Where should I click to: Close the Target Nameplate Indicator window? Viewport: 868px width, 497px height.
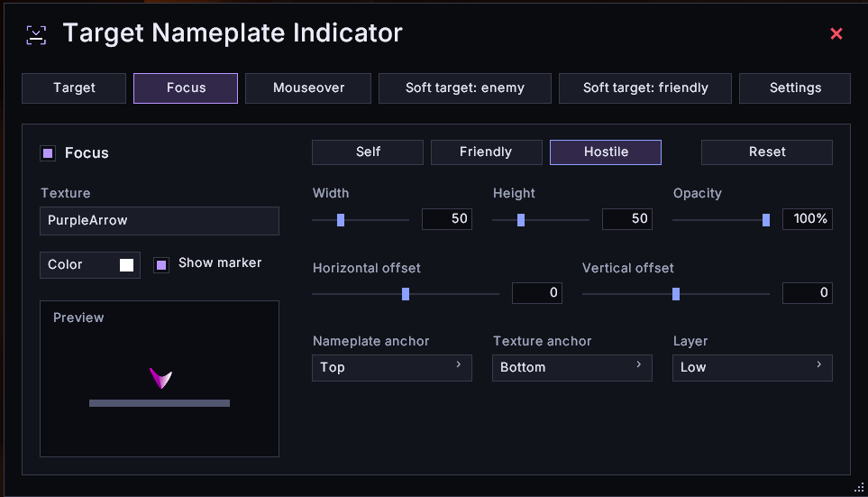836,33
